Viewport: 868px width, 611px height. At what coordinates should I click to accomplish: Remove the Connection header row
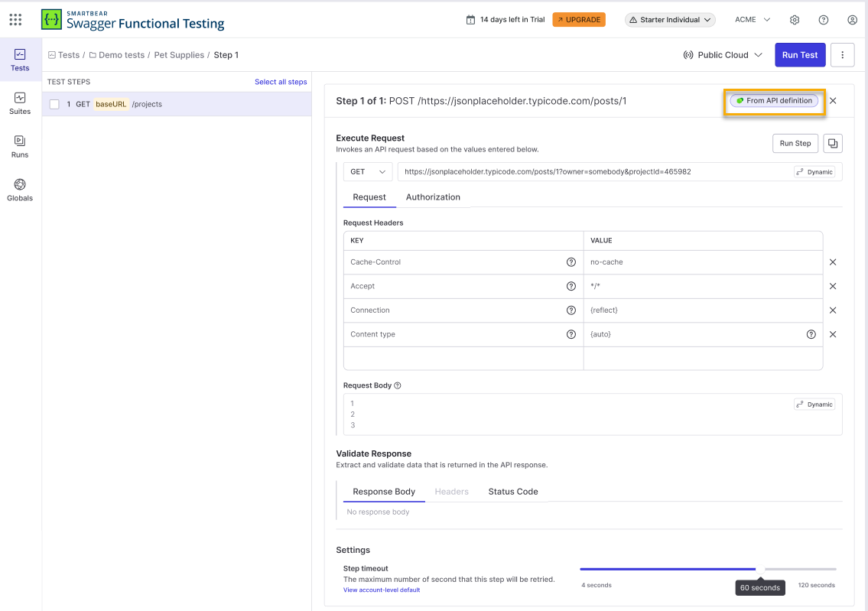tap(833, 310)
